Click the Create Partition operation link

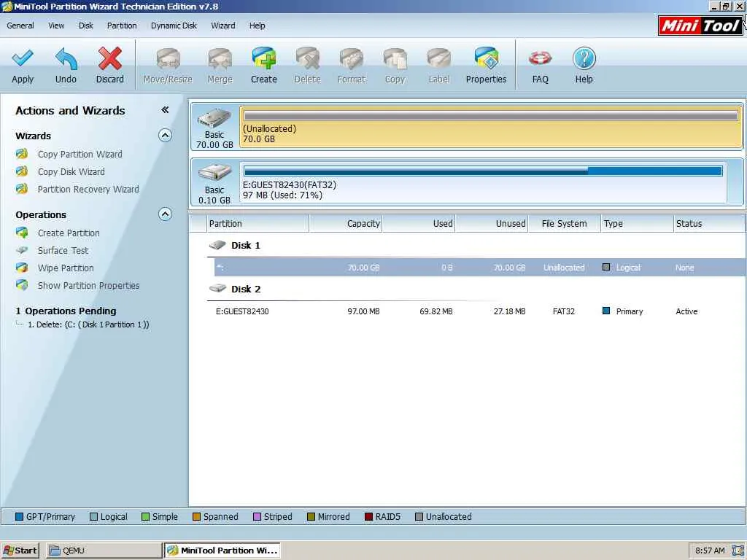[x=69, y=233]
